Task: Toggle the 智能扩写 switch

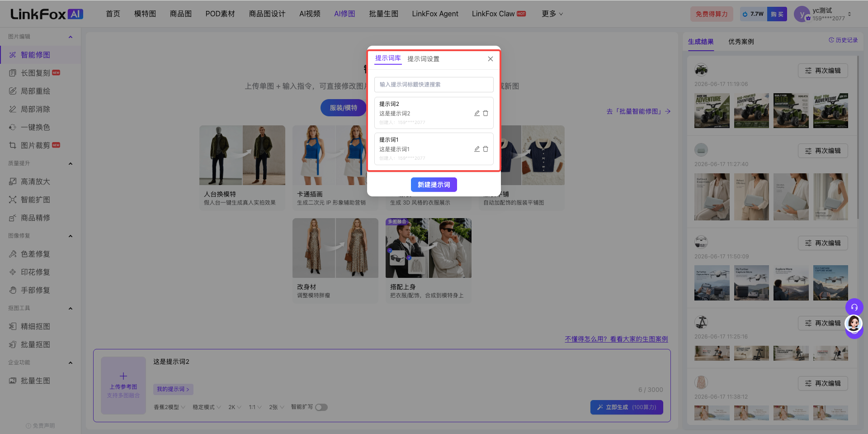Action: pyautogui.click(x=321, y=407)
